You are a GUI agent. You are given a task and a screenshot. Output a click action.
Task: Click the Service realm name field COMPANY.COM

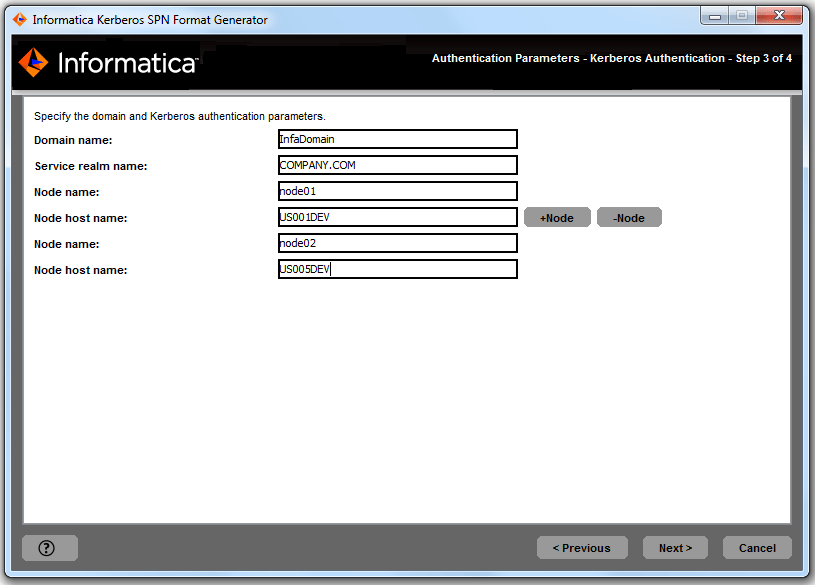click(x=397, y=165)
